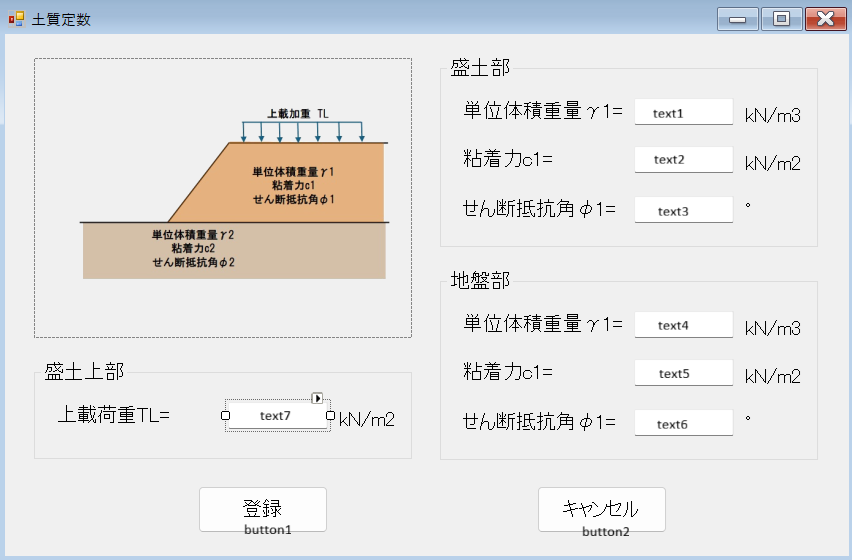Select the text2 cohesion field in 盛土部
The image size is (852, 560).
(x=683, y=159)
